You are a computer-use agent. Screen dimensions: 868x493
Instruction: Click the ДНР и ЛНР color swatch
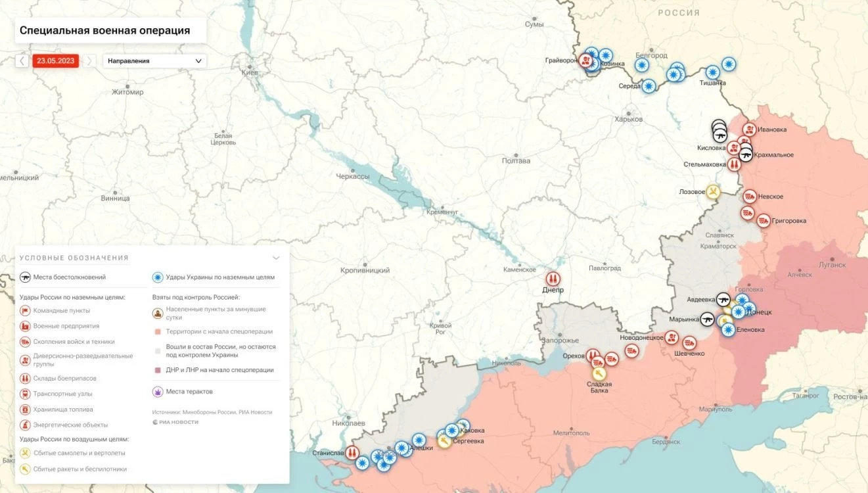[x=158, y=370]
